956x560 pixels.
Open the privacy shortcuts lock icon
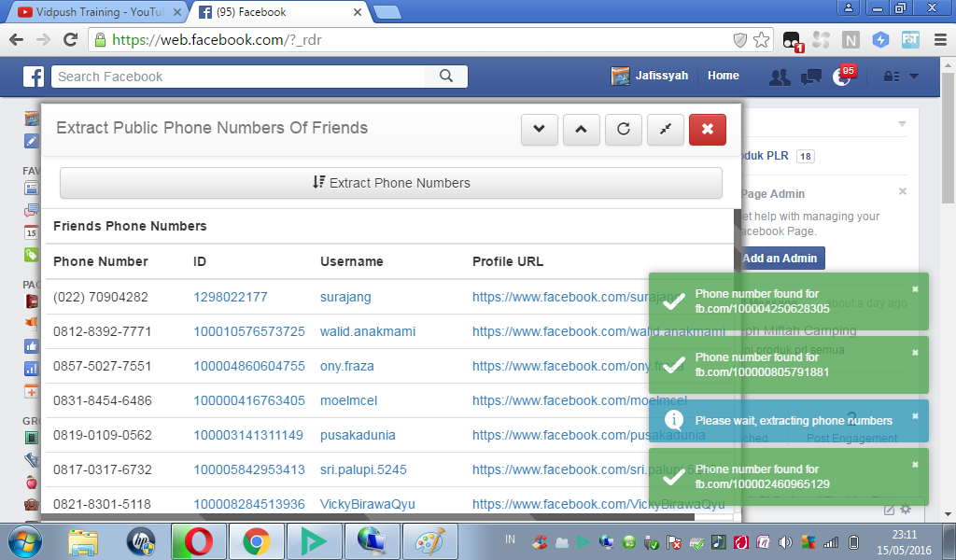click(892, 77)
